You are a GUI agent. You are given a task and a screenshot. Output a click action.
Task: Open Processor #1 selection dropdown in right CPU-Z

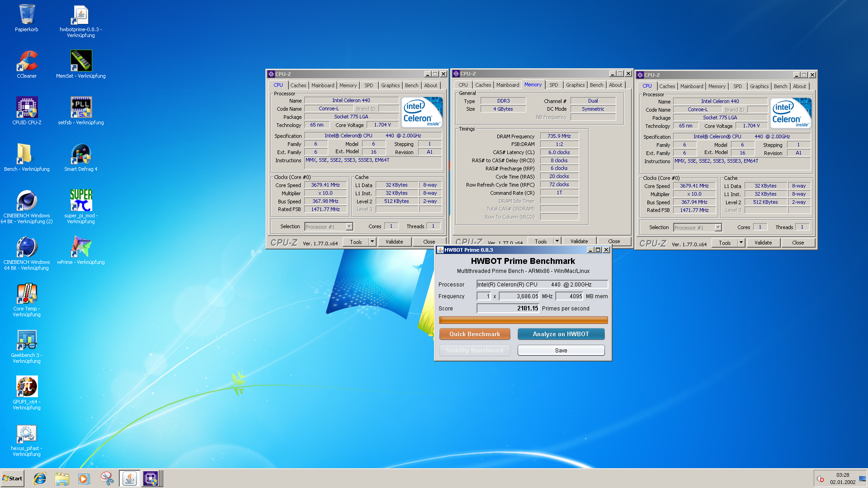point(698,228)
